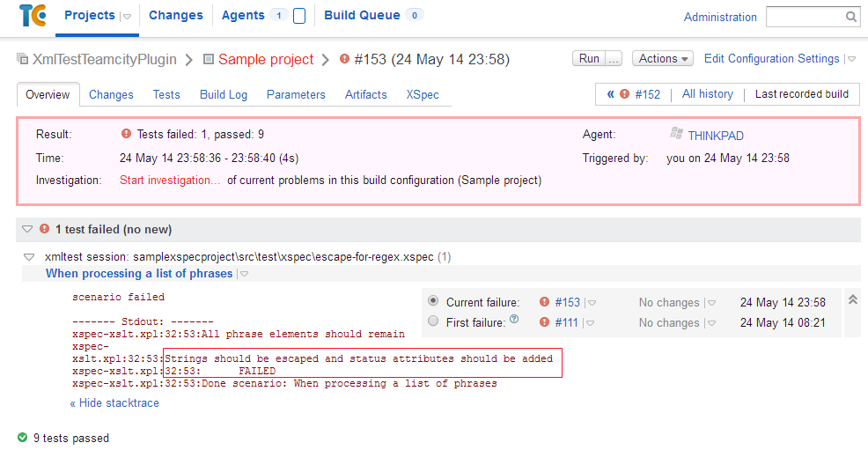This screenshot has width=868, height=465.
Task: Switch to the Artifacts tab
Action: [x=366, y=94]
